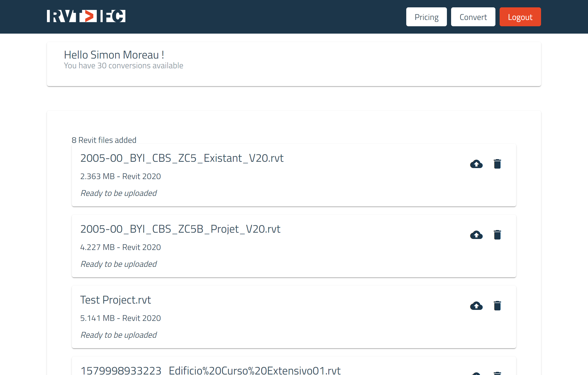The image size is (588, 375).
Task: Click the delete icon for Test Project.rvt
Action: (x=497, y=306)
